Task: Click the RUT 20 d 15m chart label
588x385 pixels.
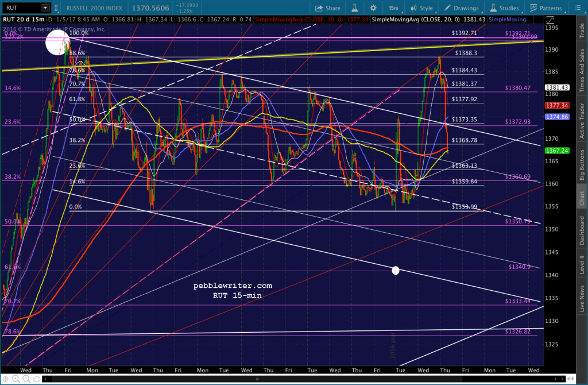Action: [23, 19]
